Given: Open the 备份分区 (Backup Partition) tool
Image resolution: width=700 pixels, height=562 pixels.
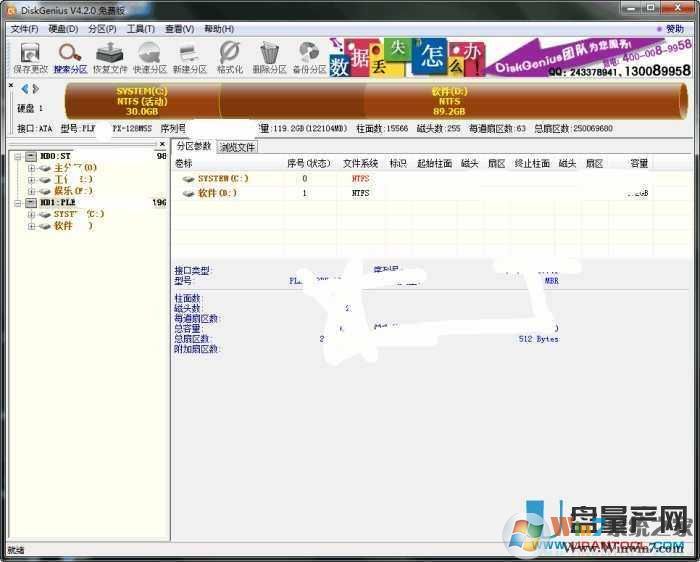Looking at the screenshot, I should 309,57.
